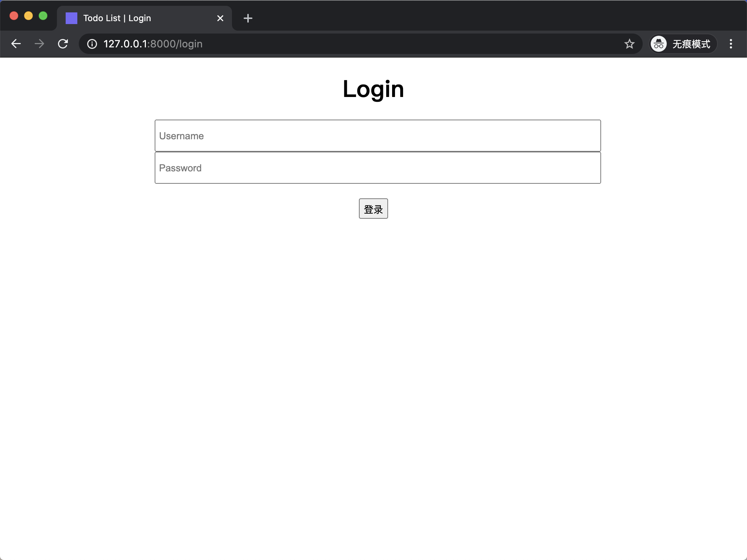
Task: Open the Chrome three-dot menu
Action: pyautogui.click(x=731, y=44)
